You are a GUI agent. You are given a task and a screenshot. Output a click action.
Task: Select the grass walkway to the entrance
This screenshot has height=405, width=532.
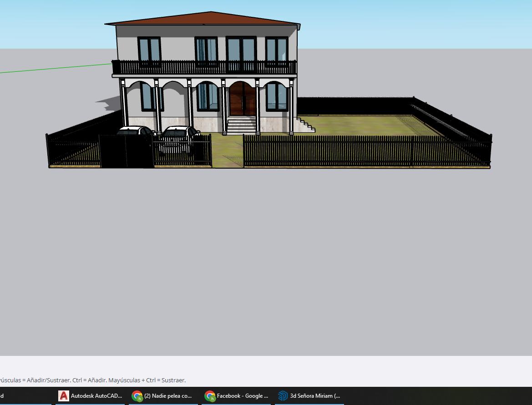click(228, 150)
